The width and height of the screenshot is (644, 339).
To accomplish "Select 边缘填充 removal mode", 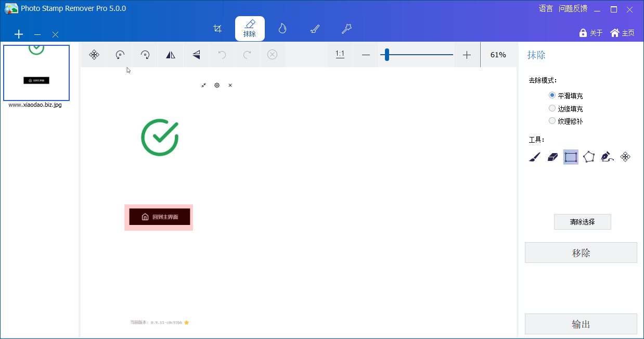I will 552,108.
